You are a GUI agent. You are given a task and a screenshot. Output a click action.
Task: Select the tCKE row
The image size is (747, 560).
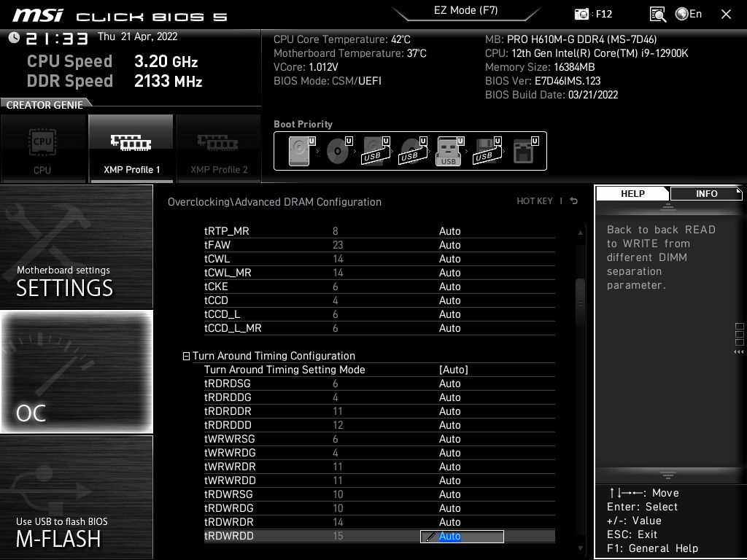[379, 286]
